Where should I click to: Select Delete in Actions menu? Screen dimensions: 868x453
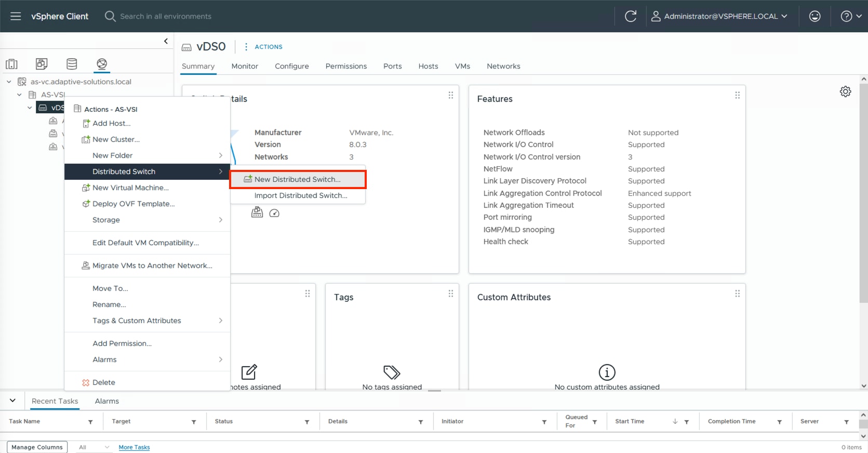click(147, 382)
